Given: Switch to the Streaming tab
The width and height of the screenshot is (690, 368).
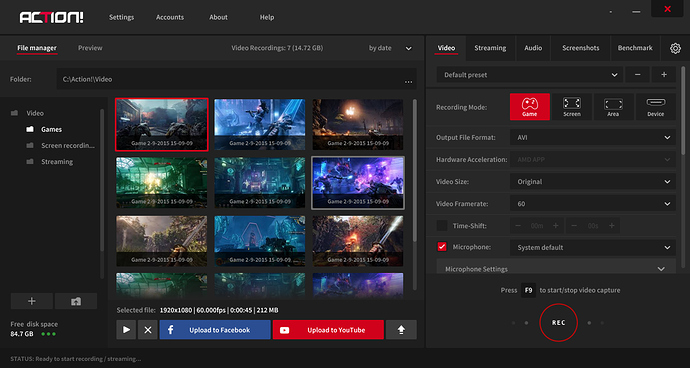Looking at the screenshot, I should click(x=490, y=48).
